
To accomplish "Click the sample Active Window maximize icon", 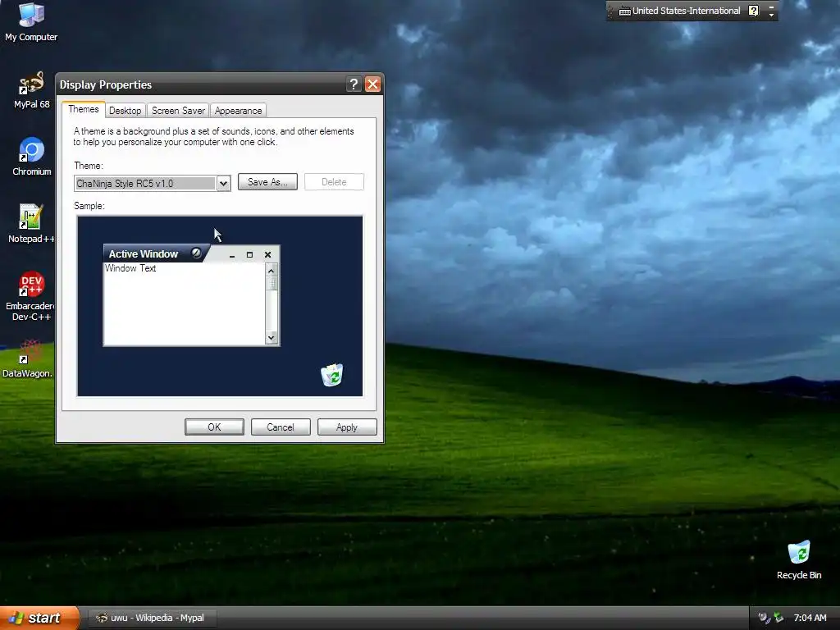I will tap(249, 255).
